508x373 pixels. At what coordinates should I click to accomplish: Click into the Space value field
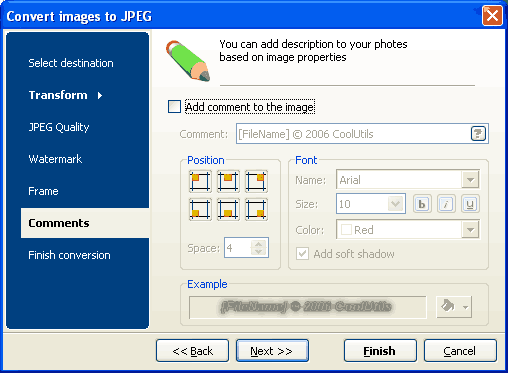[x=237, y=248]
